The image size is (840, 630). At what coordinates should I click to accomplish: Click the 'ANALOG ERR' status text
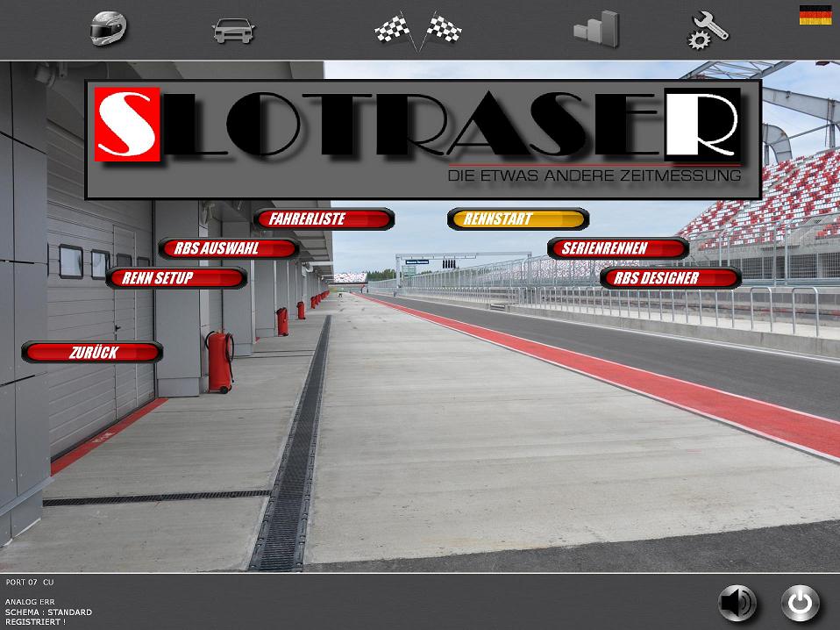click(x=30, y=602)
